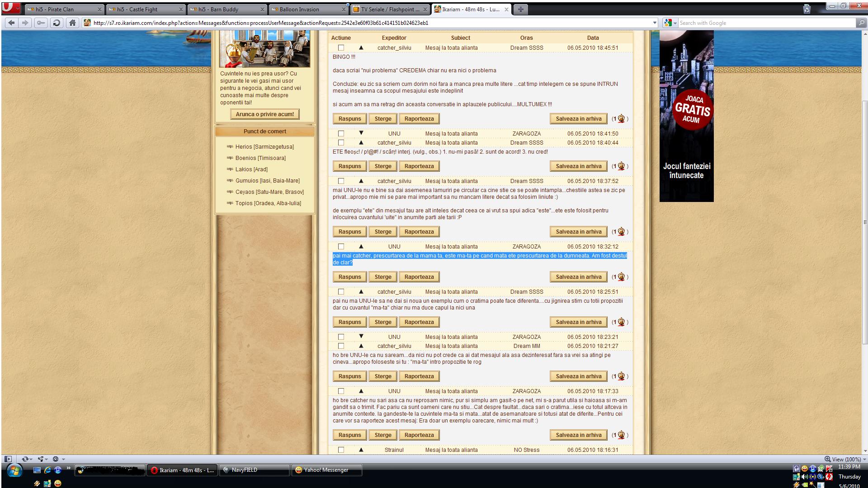This screenshot has height=488, width=868.
Task: Open the View (100%) zoom control
Action: tap(845, 459)
